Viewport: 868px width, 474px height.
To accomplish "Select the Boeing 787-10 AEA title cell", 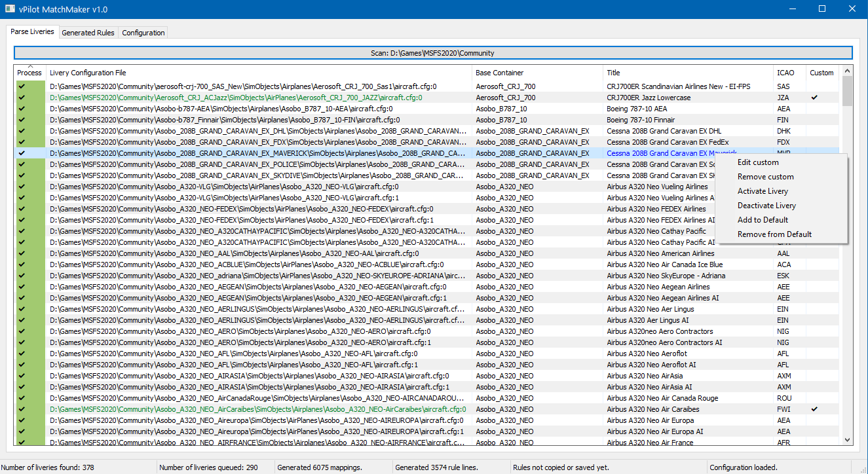I will click(637, 109).
